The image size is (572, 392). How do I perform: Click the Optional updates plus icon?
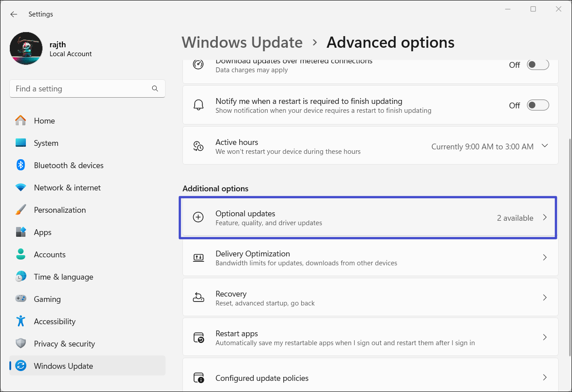198,218
